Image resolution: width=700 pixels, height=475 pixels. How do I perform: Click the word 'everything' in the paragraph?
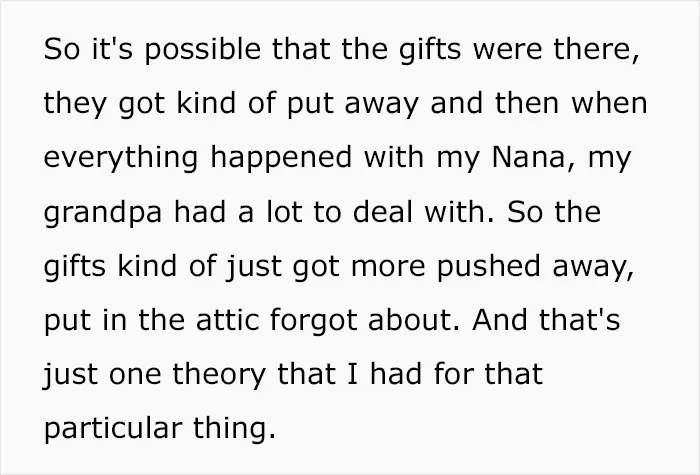(x=121, y=158)
